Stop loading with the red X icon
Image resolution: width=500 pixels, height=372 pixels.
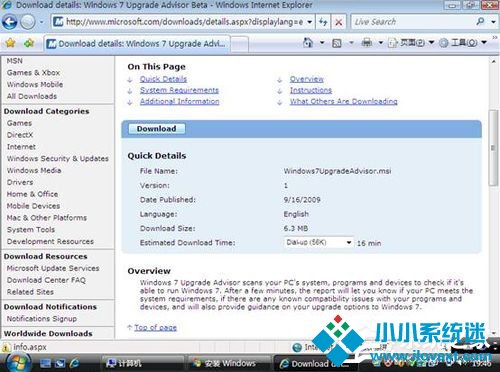339,22
